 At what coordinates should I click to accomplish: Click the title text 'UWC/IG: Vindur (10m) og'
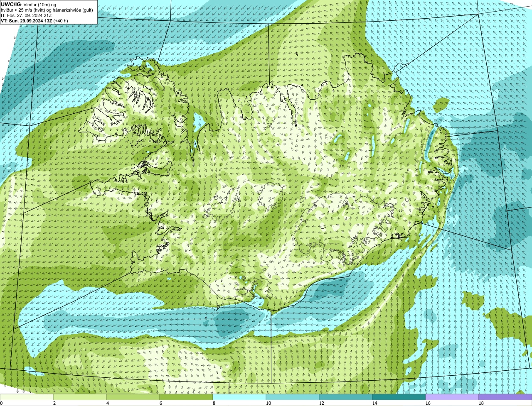29,5
